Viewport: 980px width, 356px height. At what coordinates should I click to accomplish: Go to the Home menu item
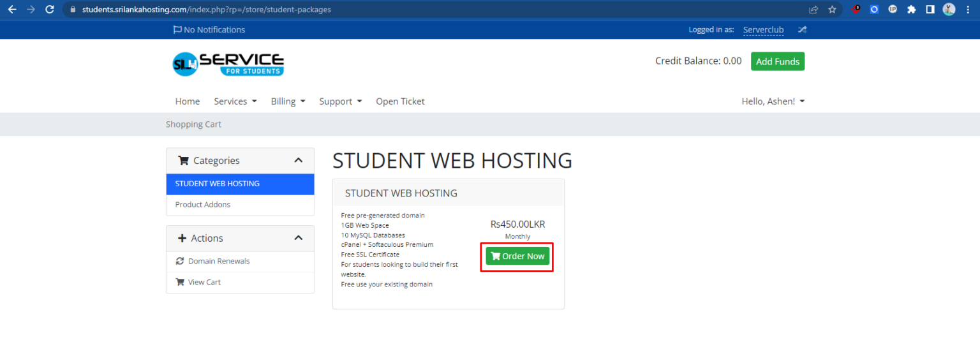(x=188, y=101)
